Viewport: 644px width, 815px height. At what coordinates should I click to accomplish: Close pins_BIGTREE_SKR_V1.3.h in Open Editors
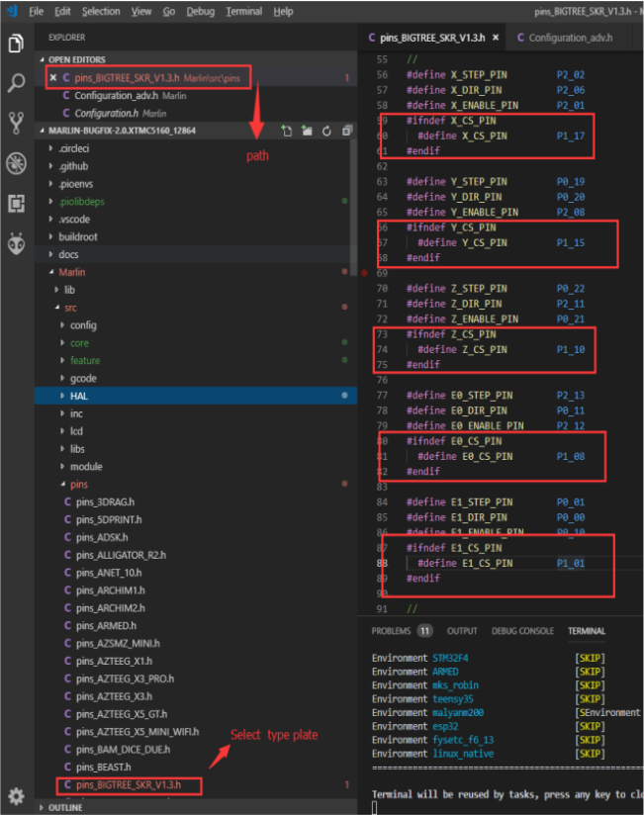tap(52, 77)
